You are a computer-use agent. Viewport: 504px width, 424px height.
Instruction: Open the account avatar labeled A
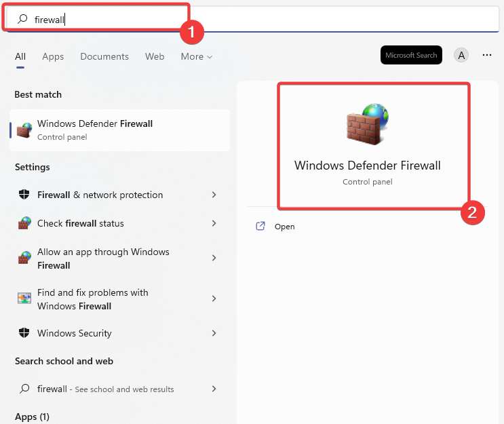pos(461,56)
